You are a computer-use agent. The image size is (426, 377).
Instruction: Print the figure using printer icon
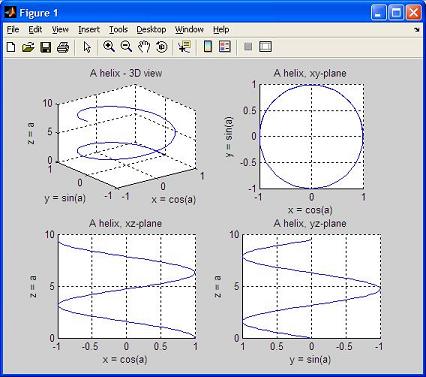[x=63, y=47]
